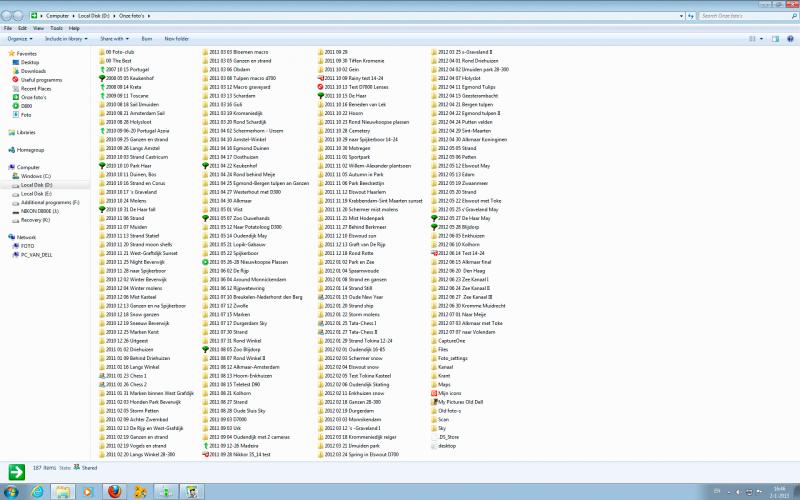Viewport: 800px width, 500px height.
Task: Open the Mijn icons folder
Action: pos(446,393)
